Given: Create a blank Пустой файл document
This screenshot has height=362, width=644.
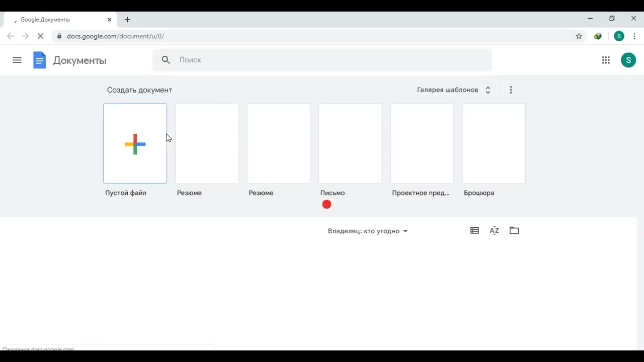Looking at the screenshot, I should (x=135, y=144).
